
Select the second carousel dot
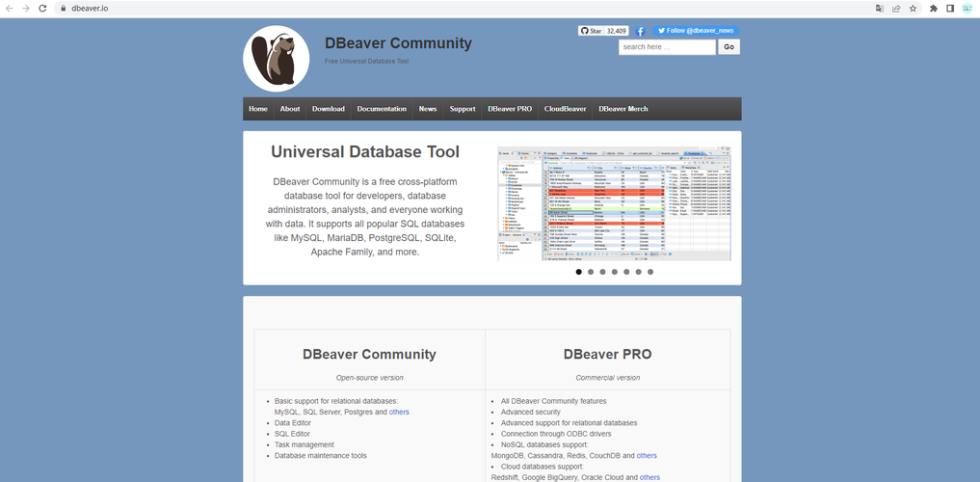pyautogui.click(x=591, y=272)
